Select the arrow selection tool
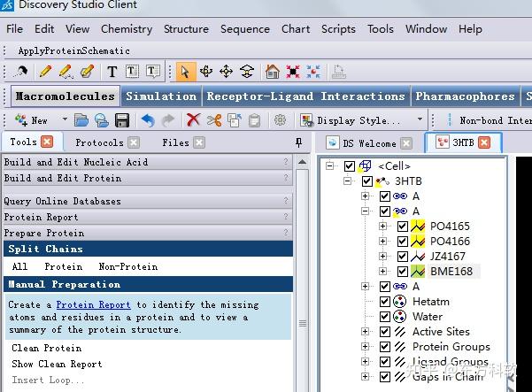Screen dimensions: 532x392 pos(186,72)
